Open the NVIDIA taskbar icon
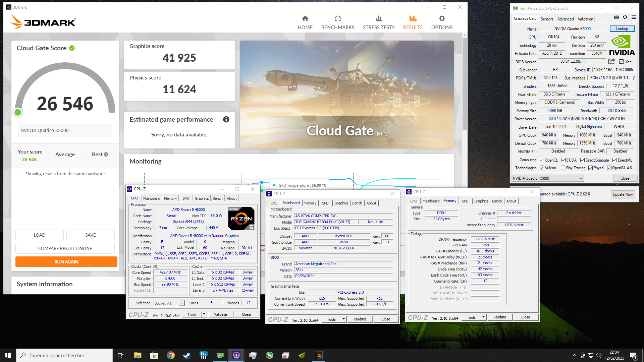644x362 pixels. (302, 355)
